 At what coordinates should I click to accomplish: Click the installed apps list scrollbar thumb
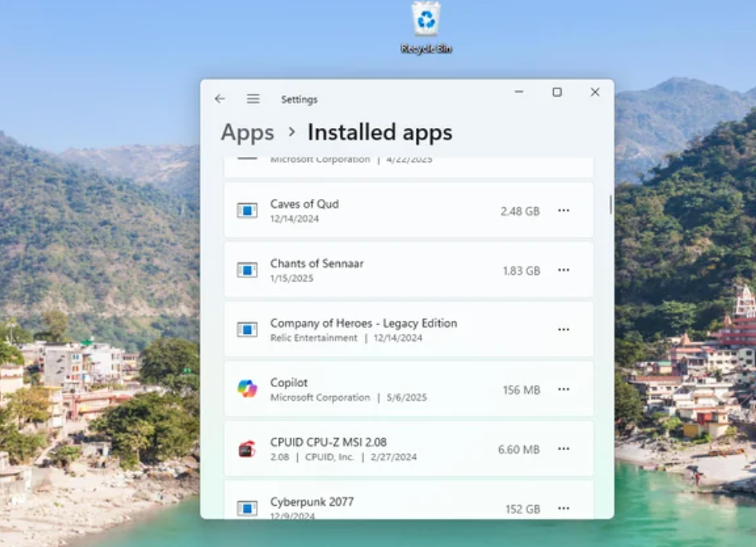click(x=610, y=204)
